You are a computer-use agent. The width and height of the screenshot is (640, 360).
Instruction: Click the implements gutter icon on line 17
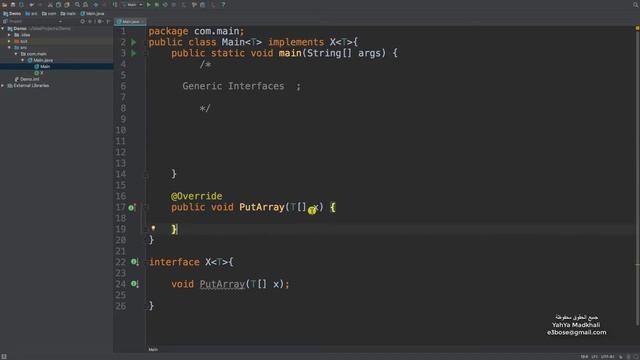pos(131,207)
